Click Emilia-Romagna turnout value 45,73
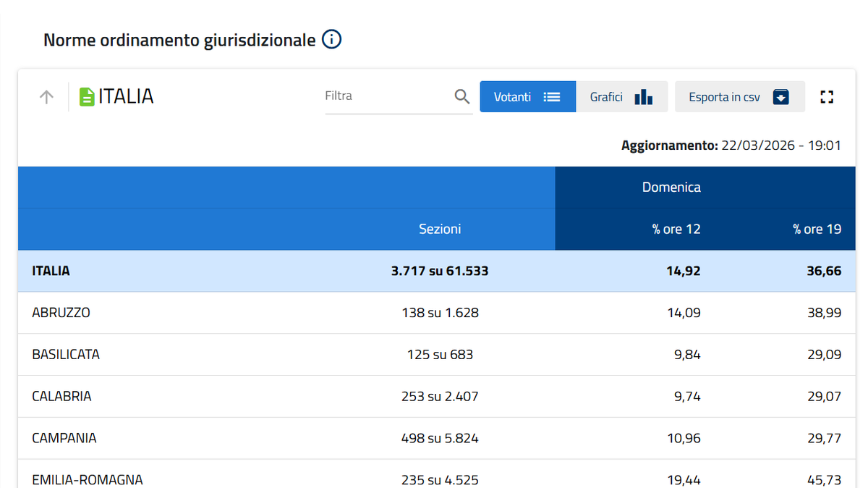868x488 pixels. pyautogui.click(x=825, y=480)
